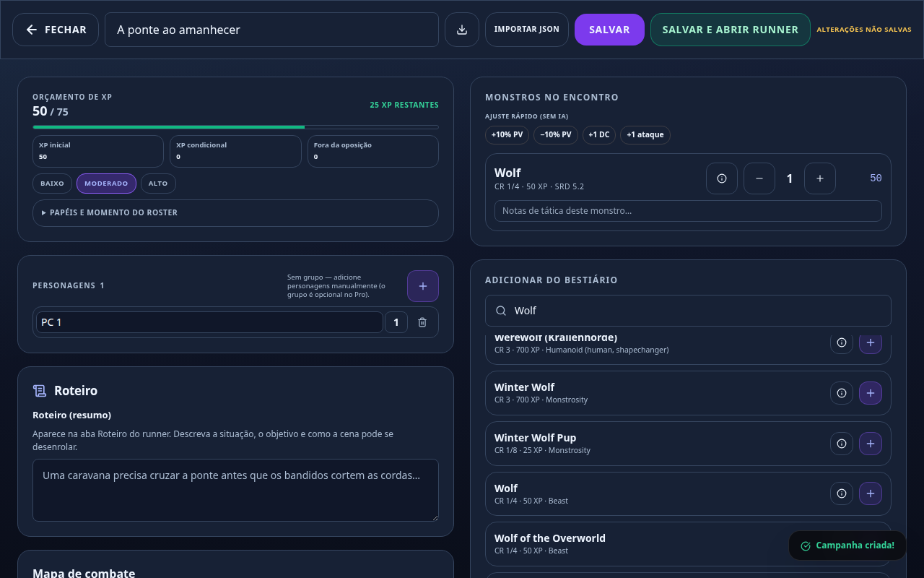Decrease Wolf count with minus button

click(x=759, y=178)
